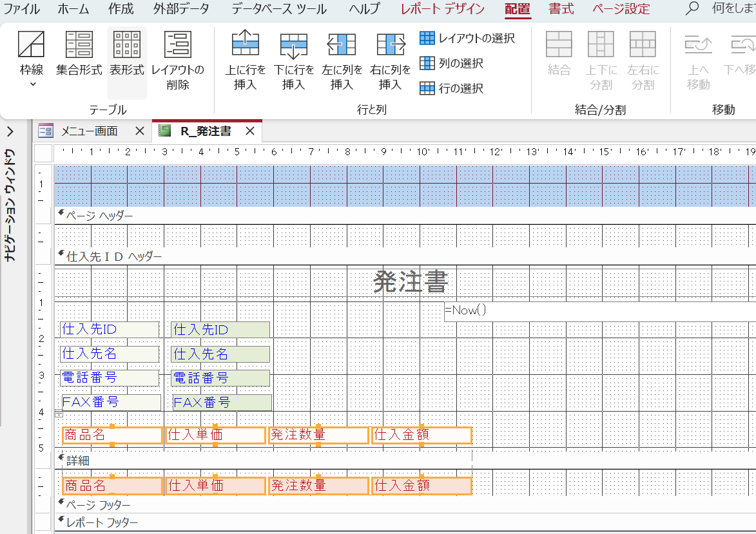Image resolution: width=756 pixels, height=534 pixels.
Task: Select the 配置 ribbon tab
Action: (x=518, y=8)
